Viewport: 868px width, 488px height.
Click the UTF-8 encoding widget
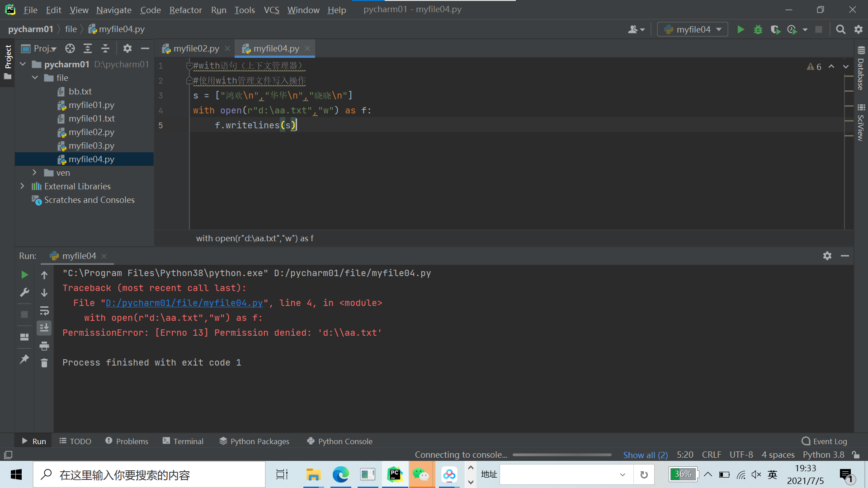coord(741,455)
